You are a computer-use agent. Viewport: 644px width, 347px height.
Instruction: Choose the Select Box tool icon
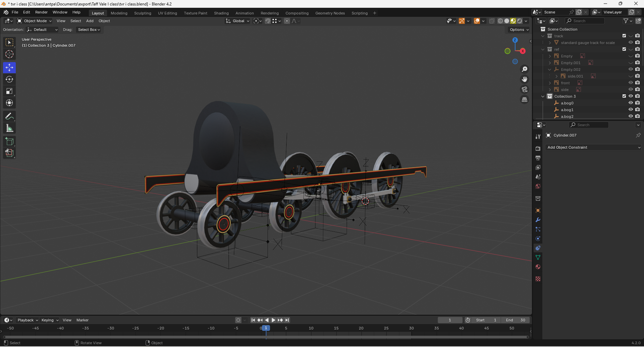click(10, 43)
